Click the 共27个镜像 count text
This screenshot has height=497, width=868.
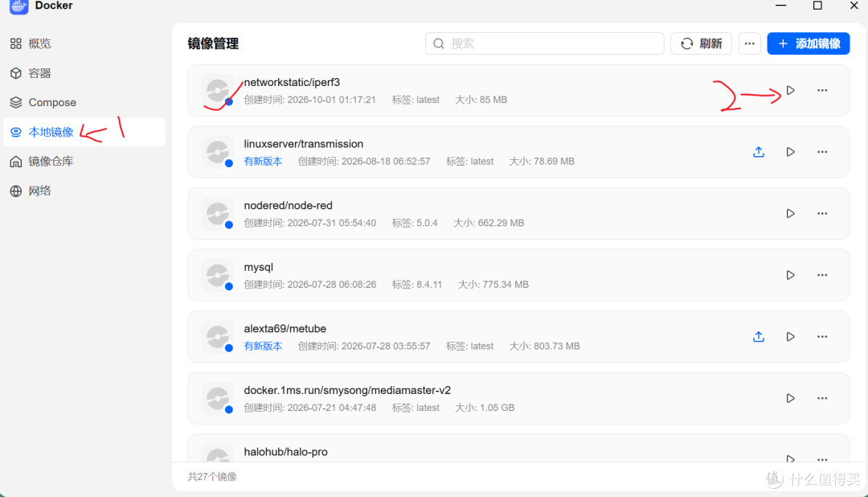[212, 477]
